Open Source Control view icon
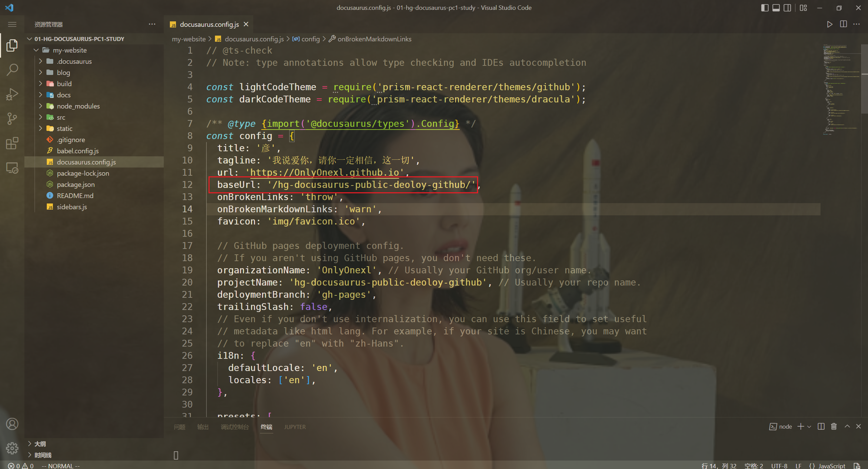 pyautogui.click(x=12, y=119)
